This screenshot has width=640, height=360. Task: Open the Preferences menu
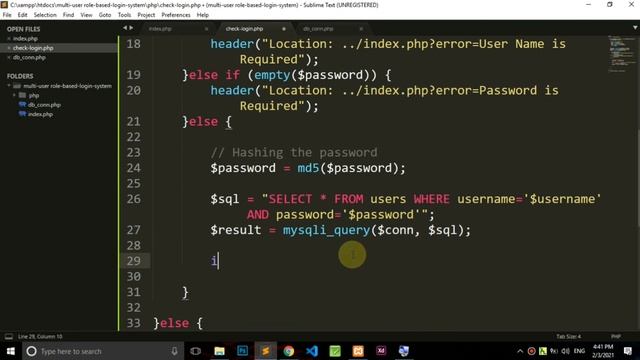pos(176,15)
